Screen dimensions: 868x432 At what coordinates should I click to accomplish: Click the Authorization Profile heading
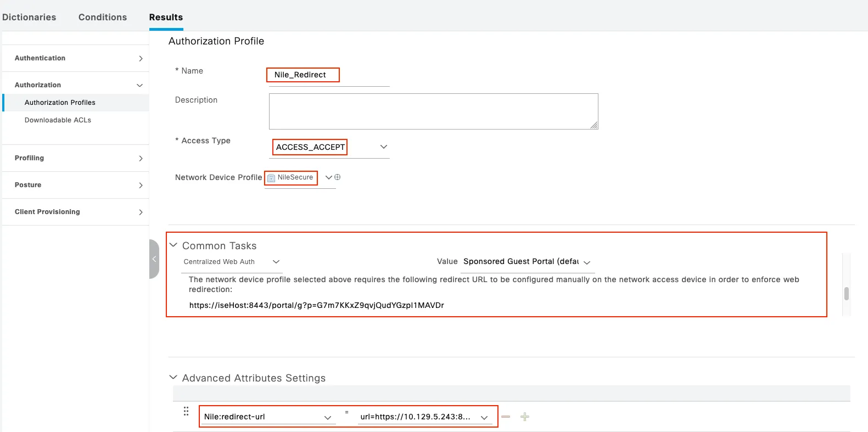click(216, 41)
